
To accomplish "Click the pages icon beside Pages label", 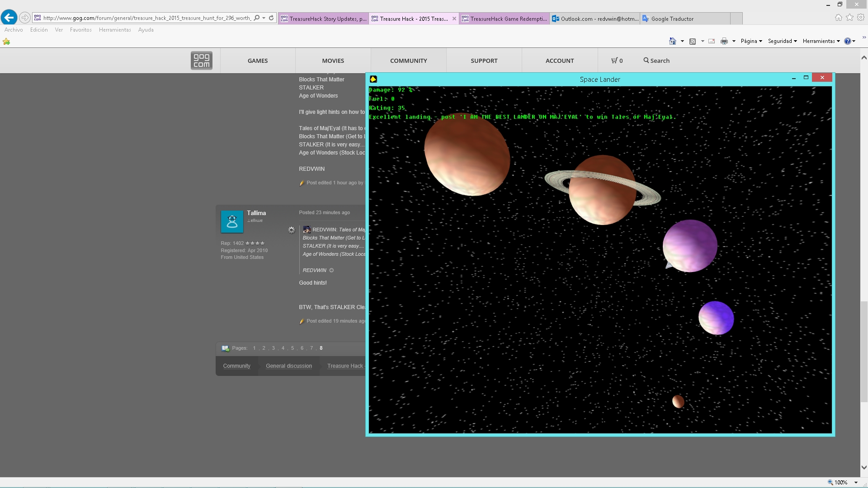I will (225, 348).
